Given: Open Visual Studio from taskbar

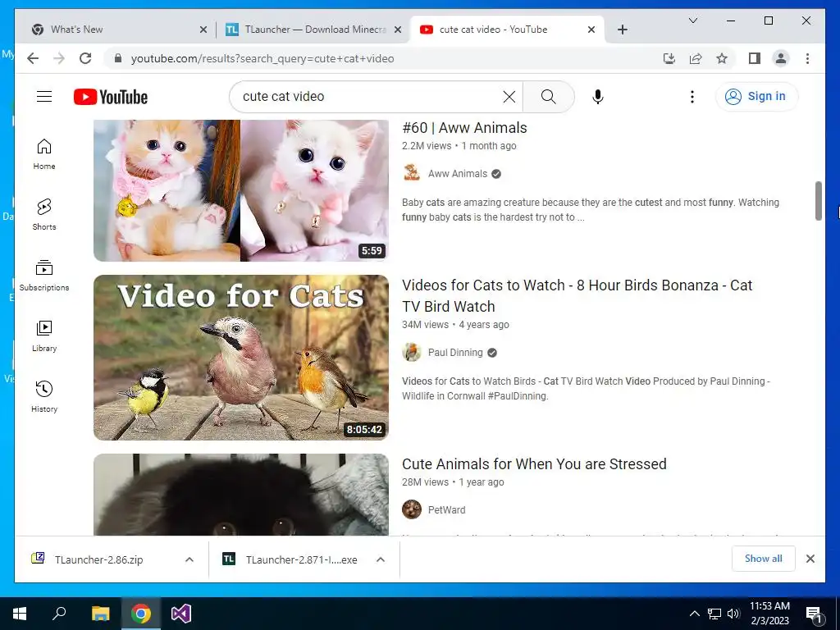Looking at the screenshot, I should 181,614.
